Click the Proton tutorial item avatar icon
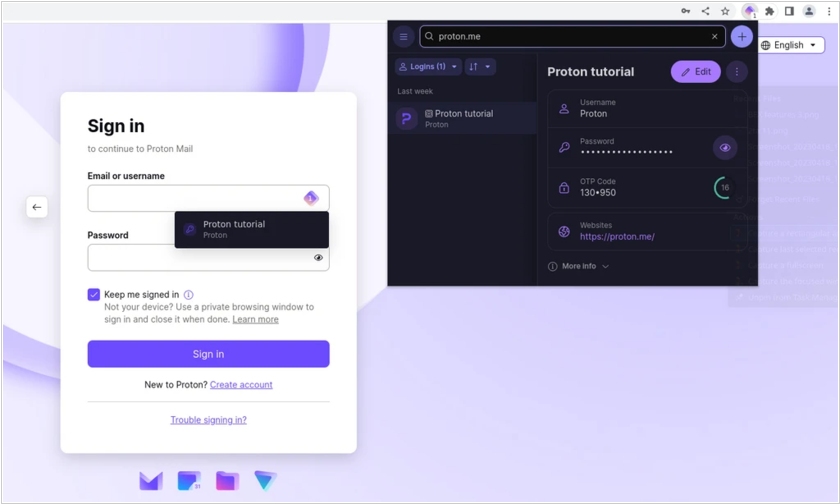Viewport: 840px width, 504px height. [x=407, y=118]
